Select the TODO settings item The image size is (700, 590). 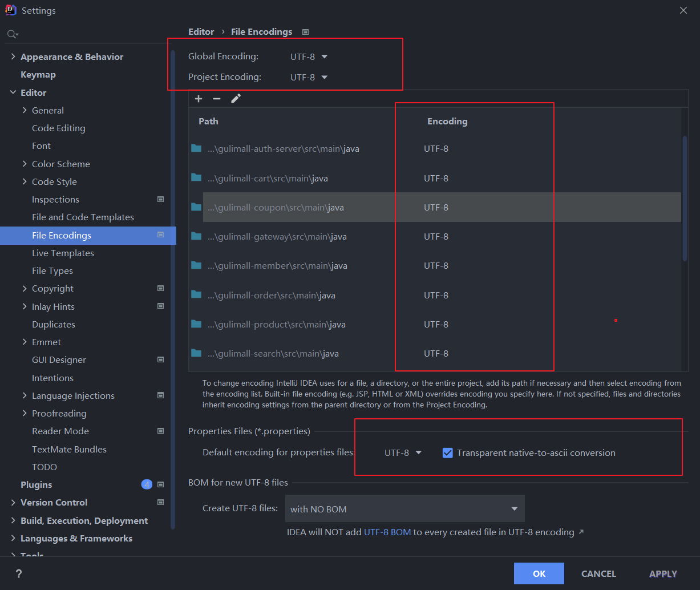tap(44, 467)
